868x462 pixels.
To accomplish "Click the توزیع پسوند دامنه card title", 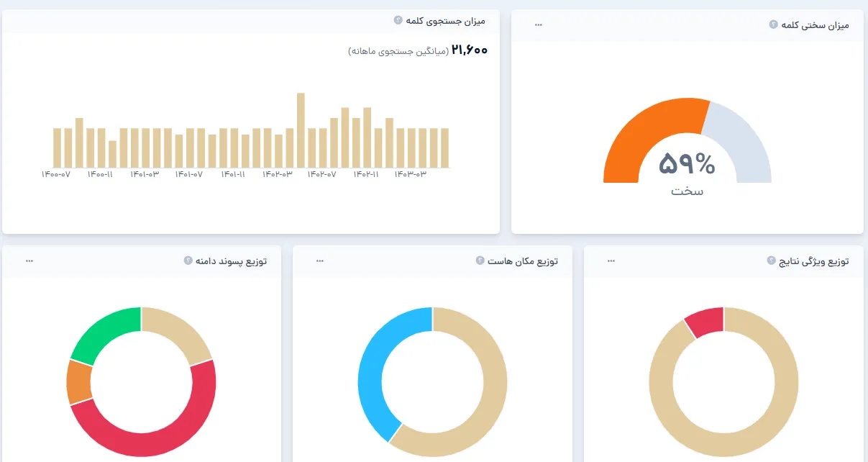I will point(231,261).
